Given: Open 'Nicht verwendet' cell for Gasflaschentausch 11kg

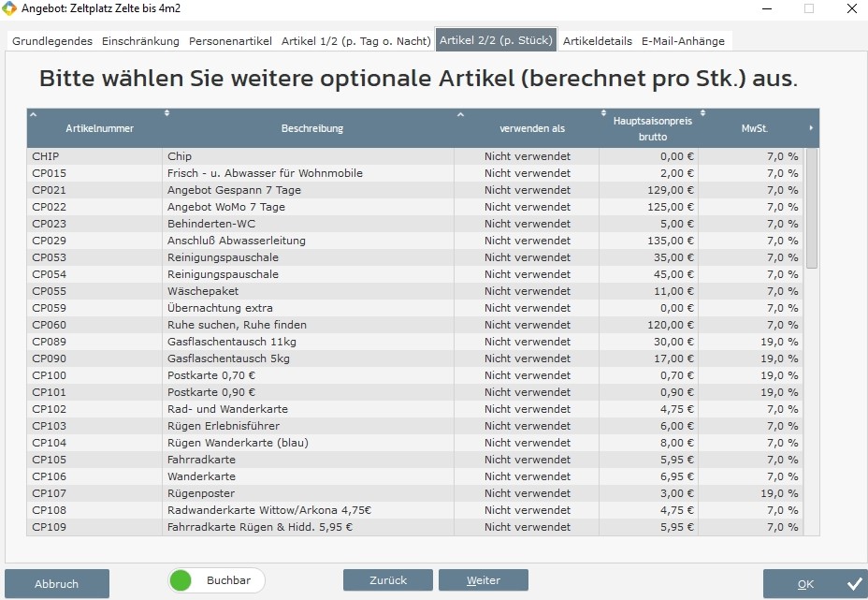Looking at the screenshot, I should pyautogui.click(x=527, y=342).
